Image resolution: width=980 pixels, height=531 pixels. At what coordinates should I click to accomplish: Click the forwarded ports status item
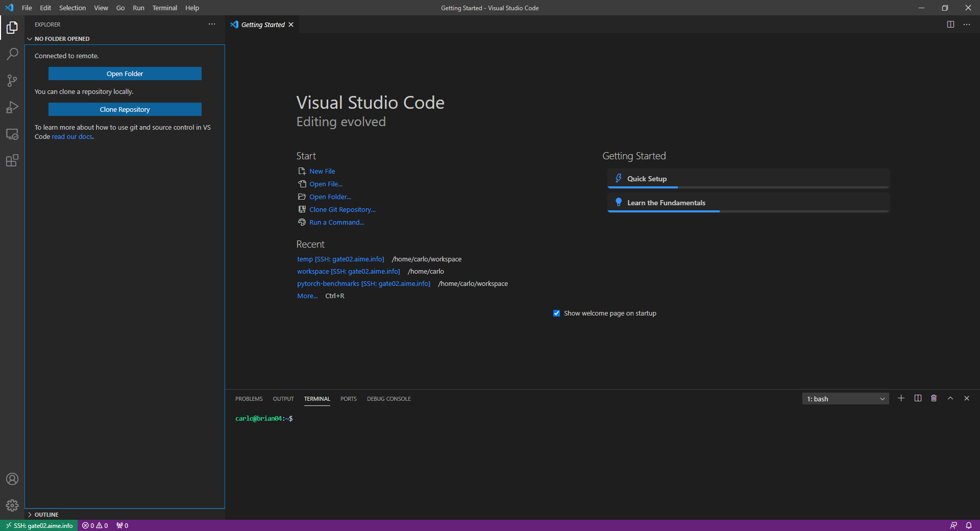[122, 525]
